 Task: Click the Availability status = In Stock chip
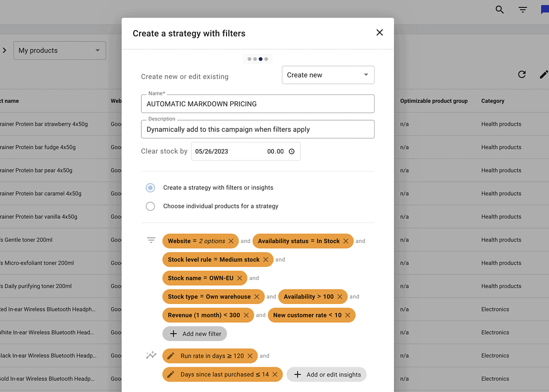[x=303, y=241]
